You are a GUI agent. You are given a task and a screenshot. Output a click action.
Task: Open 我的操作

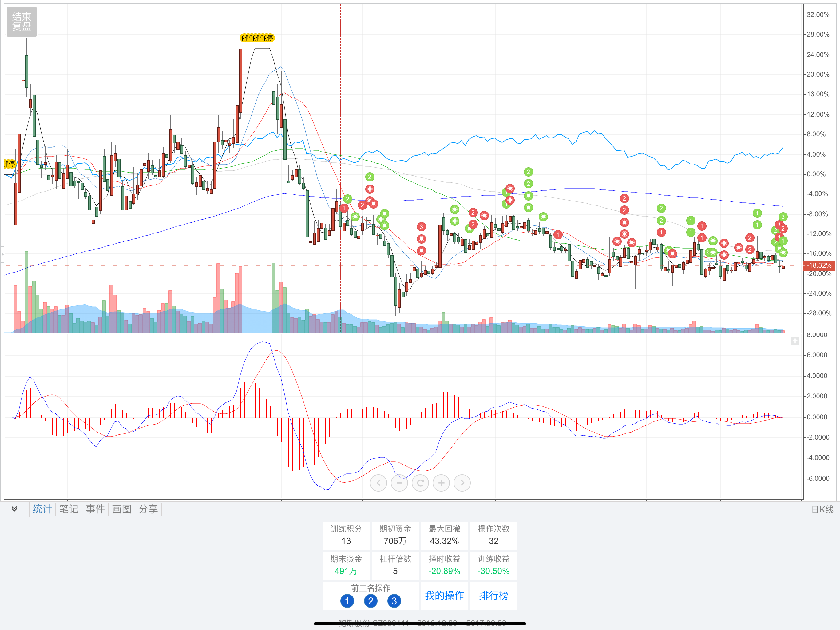(444, 596)
